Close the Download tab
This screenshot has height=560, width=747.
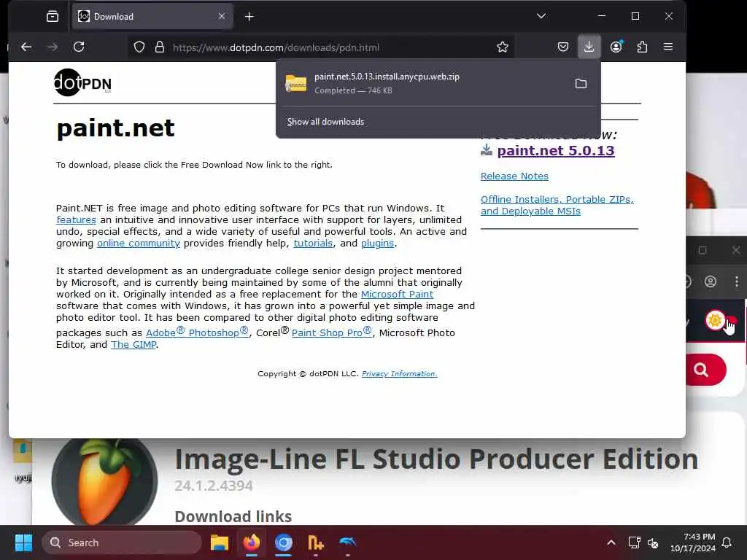coord(222,16)
